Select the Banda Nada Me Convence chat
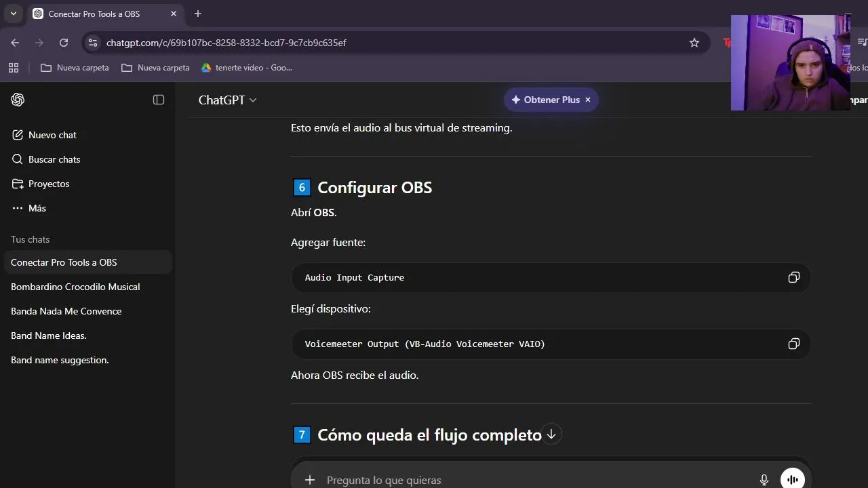 (x=66, y=311)
